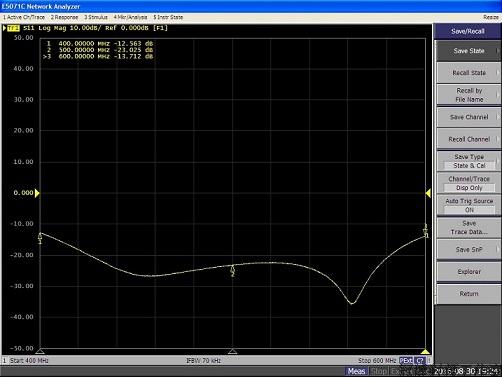Screen dimensions: 502x377
Task: Expand the Save State submenu
Action: 469,51
